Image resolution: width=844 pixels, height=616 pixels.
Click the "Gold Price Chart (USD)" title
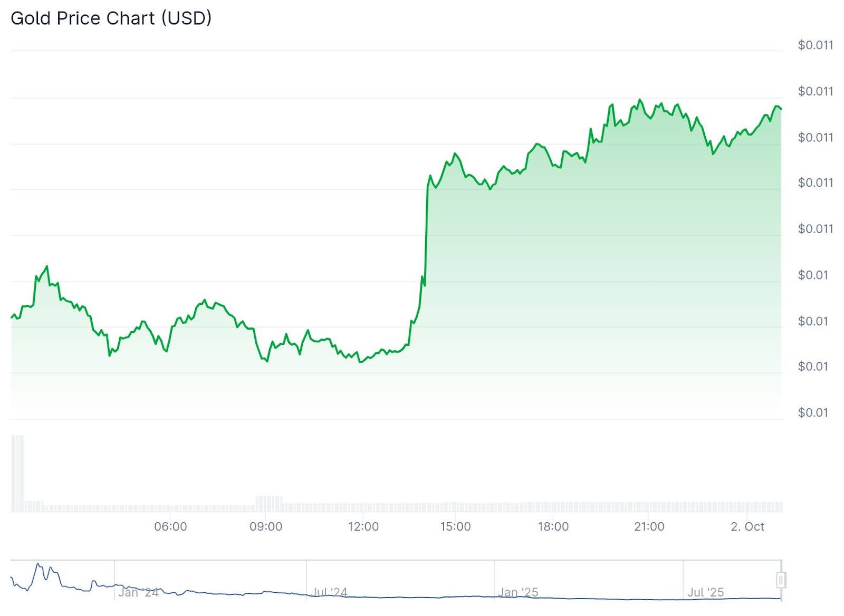111,18
